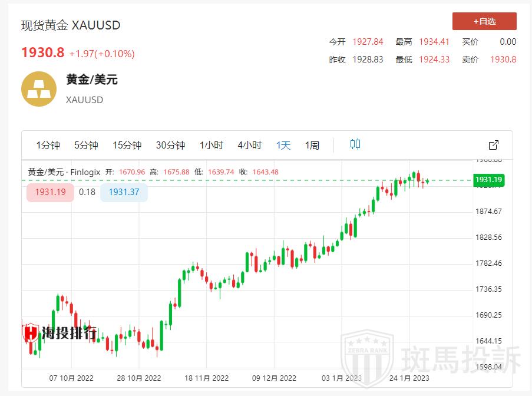This screenshot has width=532, height=396.
Task: Click the blue 1931.37 buy price box
Action: [x=124, y=192]
